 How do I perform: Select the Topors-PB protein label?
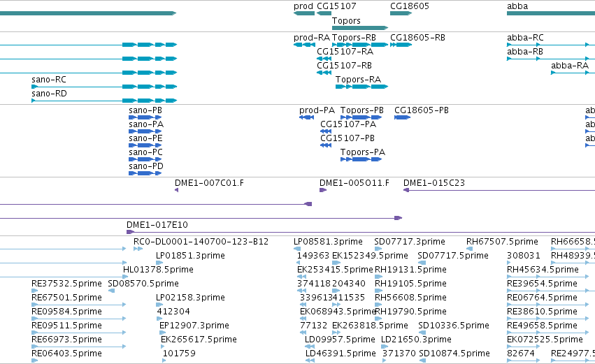361,110
